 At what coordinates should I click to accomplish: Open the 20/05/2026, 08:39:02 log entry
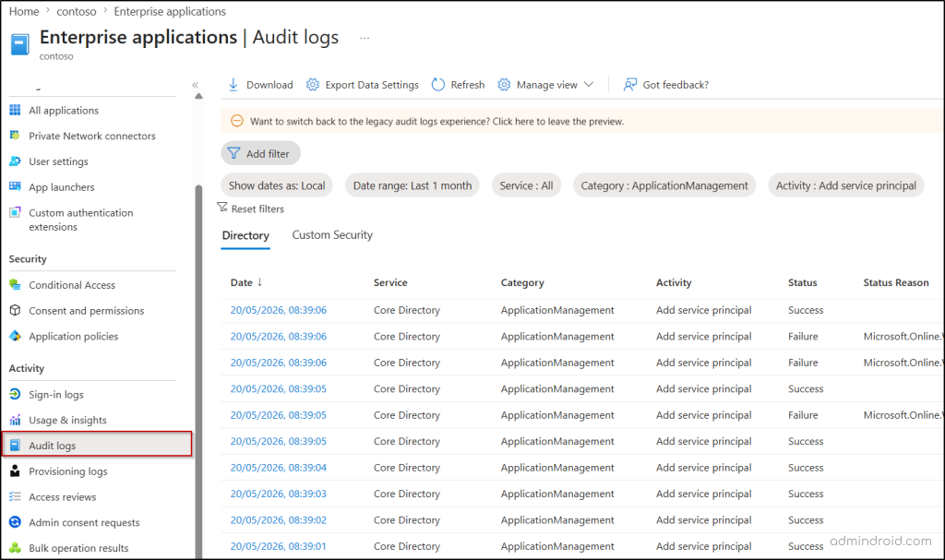point(279,519)
